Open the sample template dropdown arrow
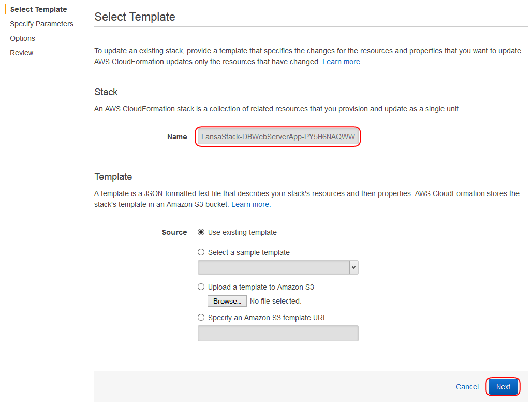 click(353, 267)
